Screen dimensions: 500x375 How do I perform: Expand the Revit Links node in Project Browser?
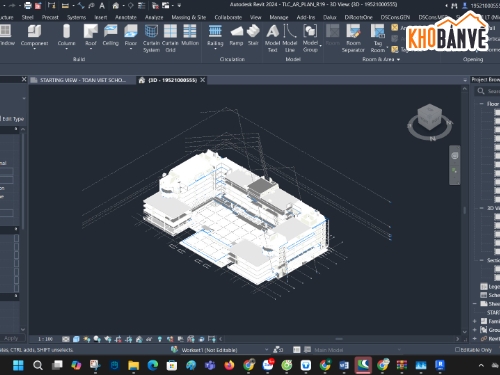475,339
